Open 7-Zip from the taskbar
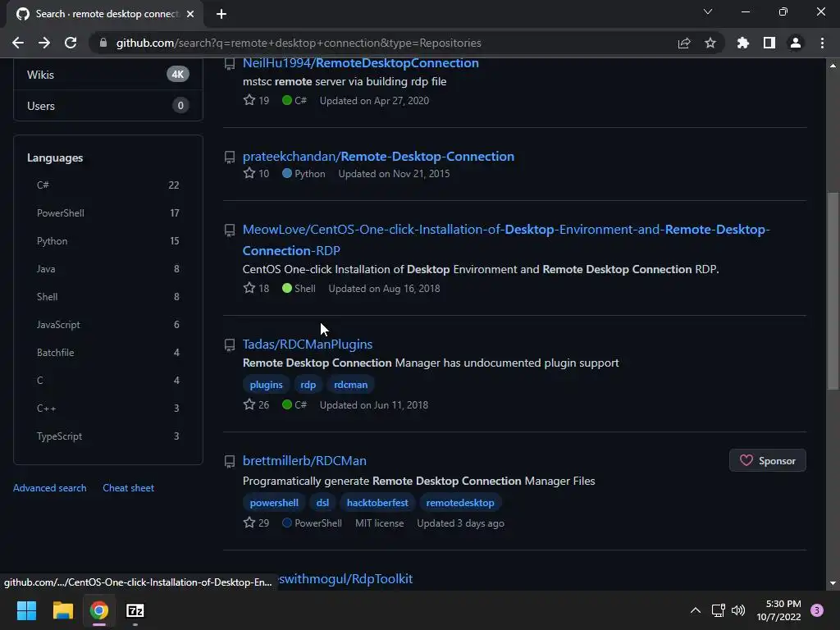 pyautogui.click(x=135, y=610)
